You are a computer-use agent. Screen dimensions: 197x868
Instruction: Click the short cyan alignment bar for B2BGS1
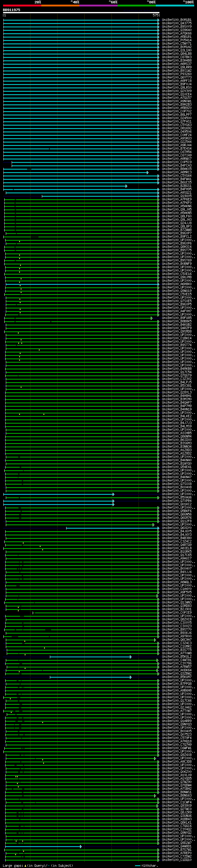[x=65, y=186]
